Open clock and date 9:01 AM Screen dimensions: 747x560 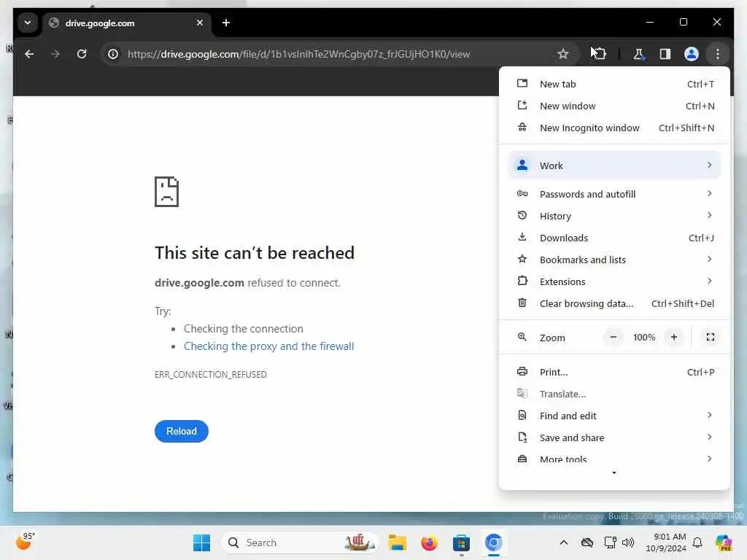pos(666,542)
